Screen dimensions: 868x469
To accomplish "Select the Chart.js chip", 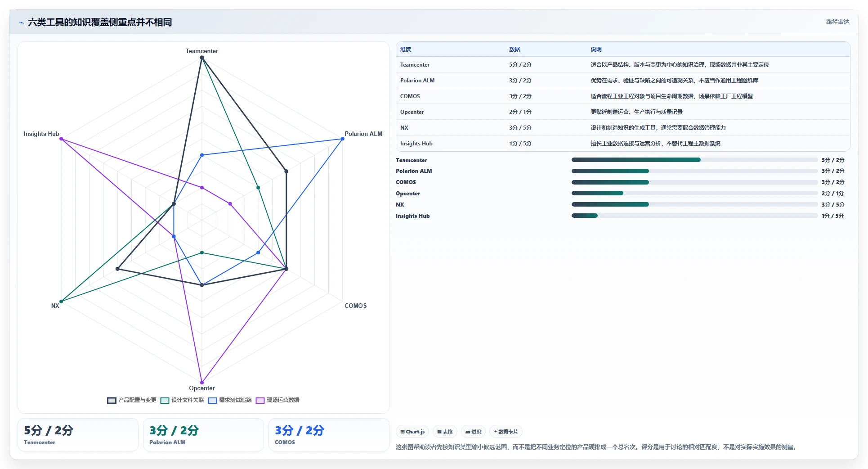I will pyautogui.click(x=412, y=432).
